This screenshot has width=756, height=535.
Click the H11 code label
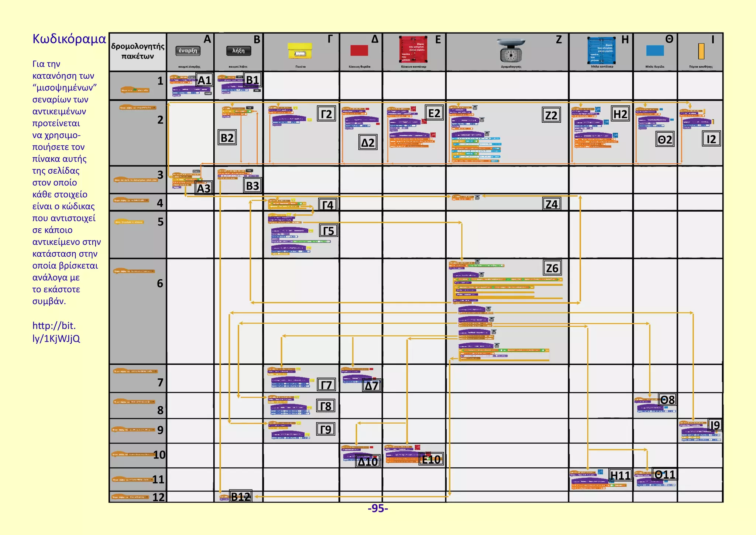(620, 475)
